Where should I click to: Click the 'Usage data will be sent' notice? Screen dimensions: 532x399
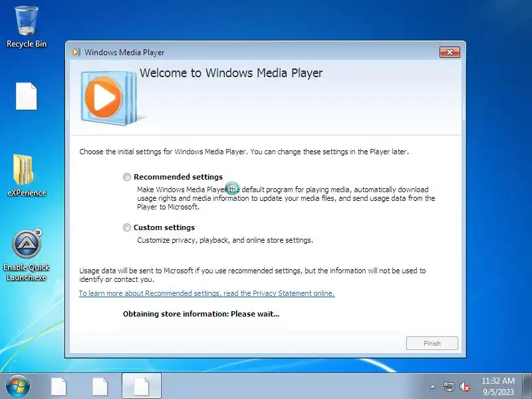pos(253,275)
